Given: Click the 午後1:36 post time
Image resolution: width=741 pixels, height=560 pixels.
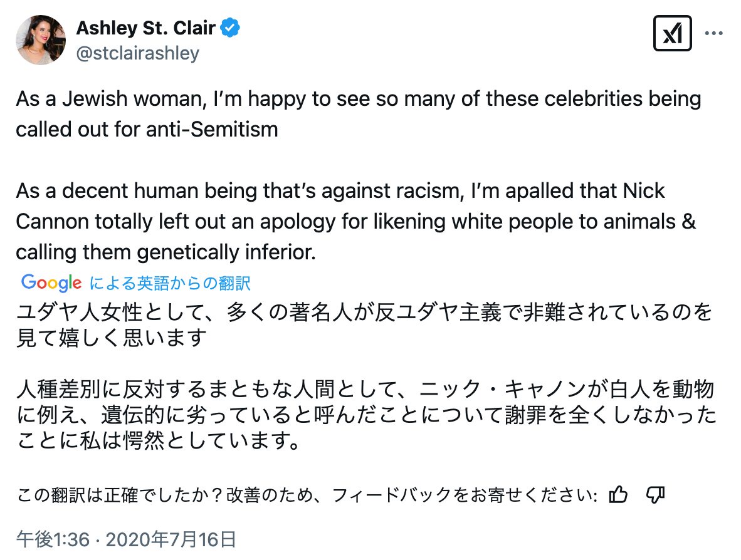Looking at the screenshot, I should pos(53,539).
